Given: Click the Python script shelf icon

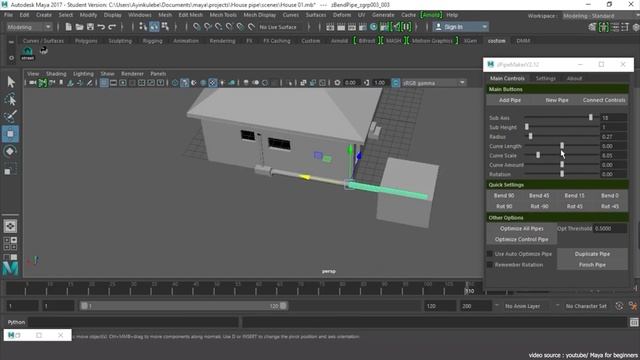Looking at the screenshot, I should point(43,51).
